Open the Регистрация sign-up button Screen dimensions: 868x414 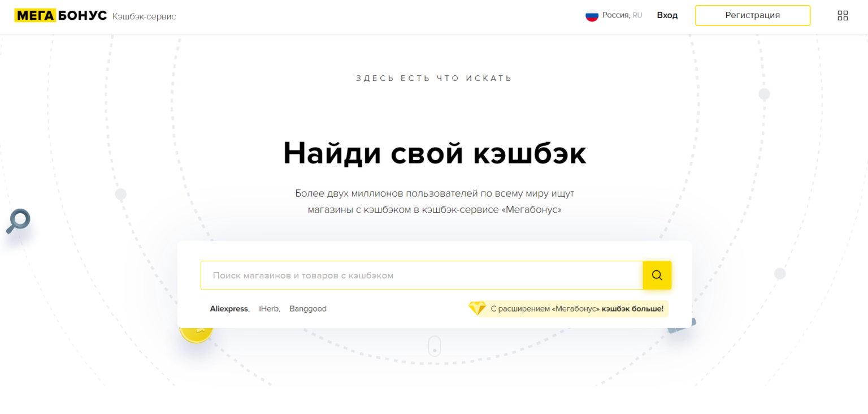coord(753,15)
